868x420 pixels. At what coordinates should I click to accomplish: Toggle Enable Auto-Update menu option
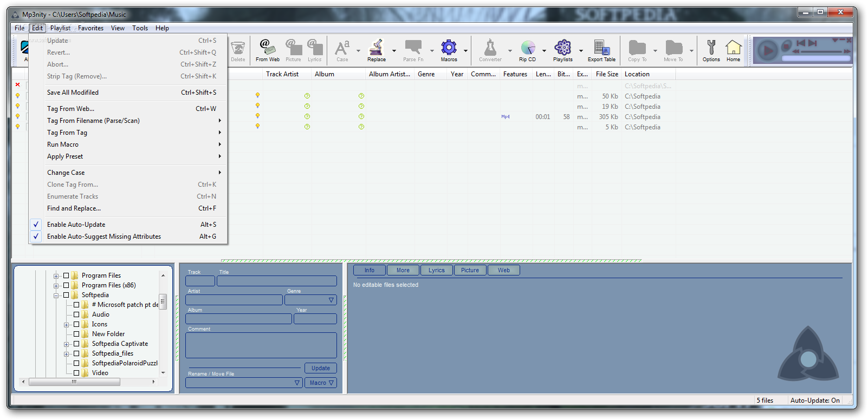[x=128, y=225]
